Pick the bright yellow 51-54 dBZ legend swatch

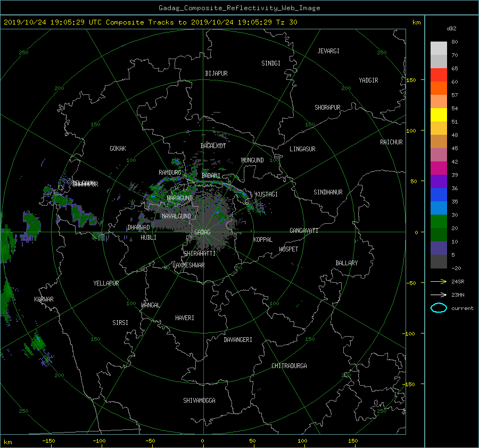(x=439, y=115)
